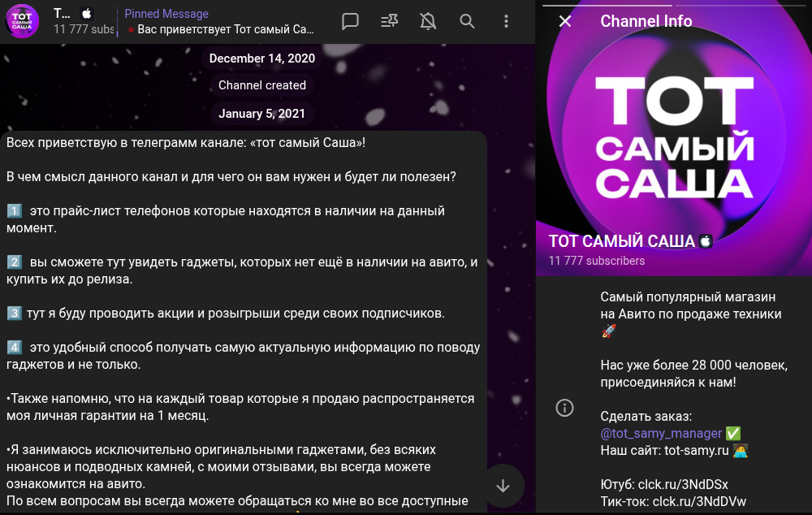This screenshot has height=515, width=812.
Task: Open the clck.ru/3NdDVw TikTok link
Action: [x=699, y=501]
